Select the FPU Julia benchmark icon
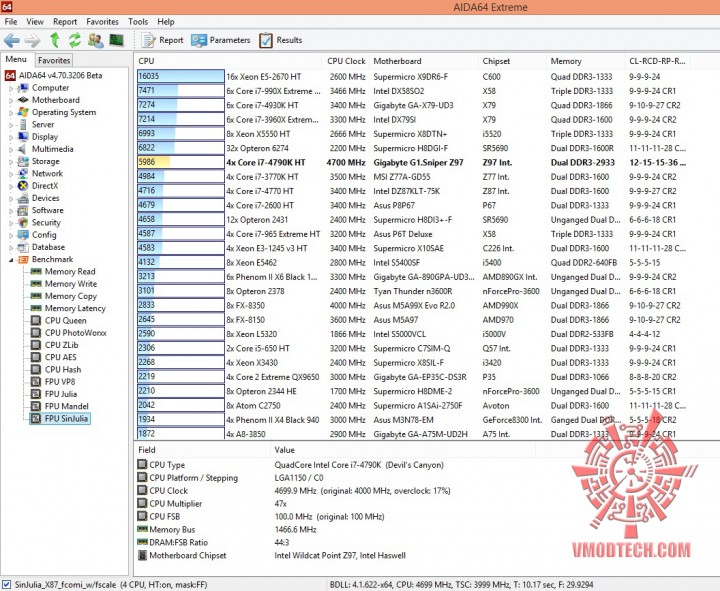This screenshot has height=591, width=720. [36, 394]
